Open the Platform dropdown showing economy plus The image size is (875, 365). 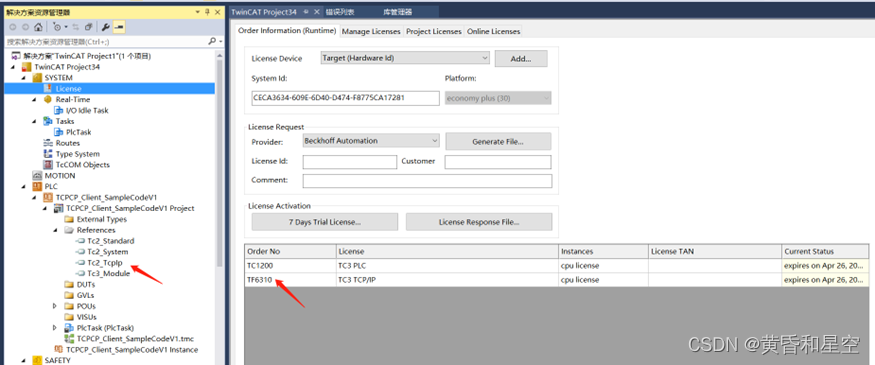click(x=498, y=98)
